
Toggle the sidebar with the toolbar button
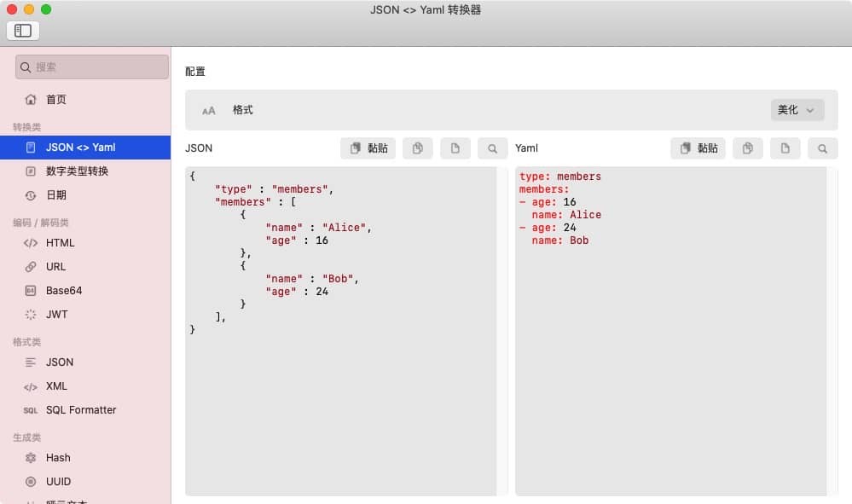tap(23, 31)
